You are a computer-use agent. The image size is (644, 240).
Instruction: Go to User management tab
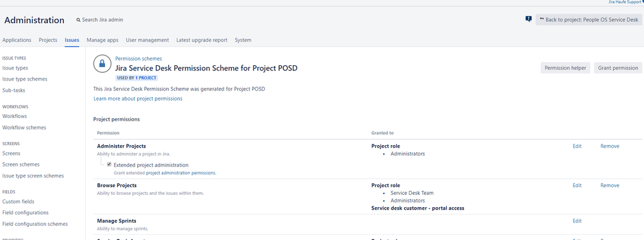coord(148,40)
